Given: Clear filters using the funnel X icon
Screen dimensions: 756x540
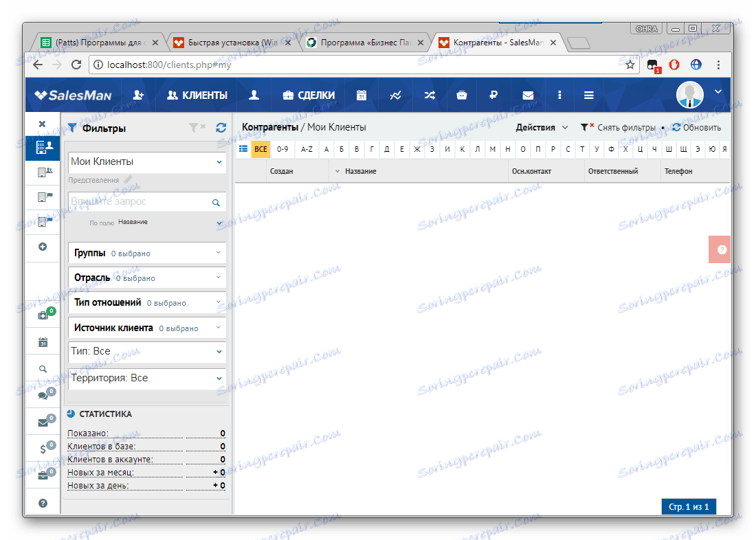Looking at the screenshot, I should pos(197,127).
